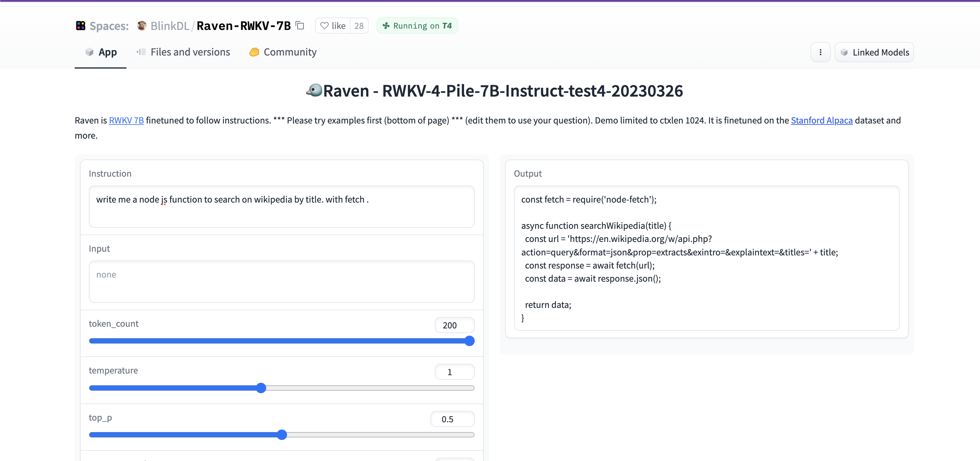This screenshot has width=980, height=461.
Task: Open BlinkDL's profile avatar
Action: (x=142, y=26)
